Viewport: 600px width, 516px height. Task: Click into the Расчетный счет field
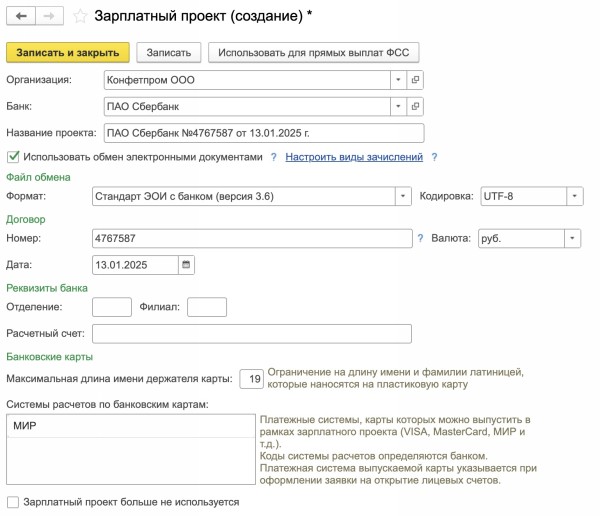[x=251, y=334]
